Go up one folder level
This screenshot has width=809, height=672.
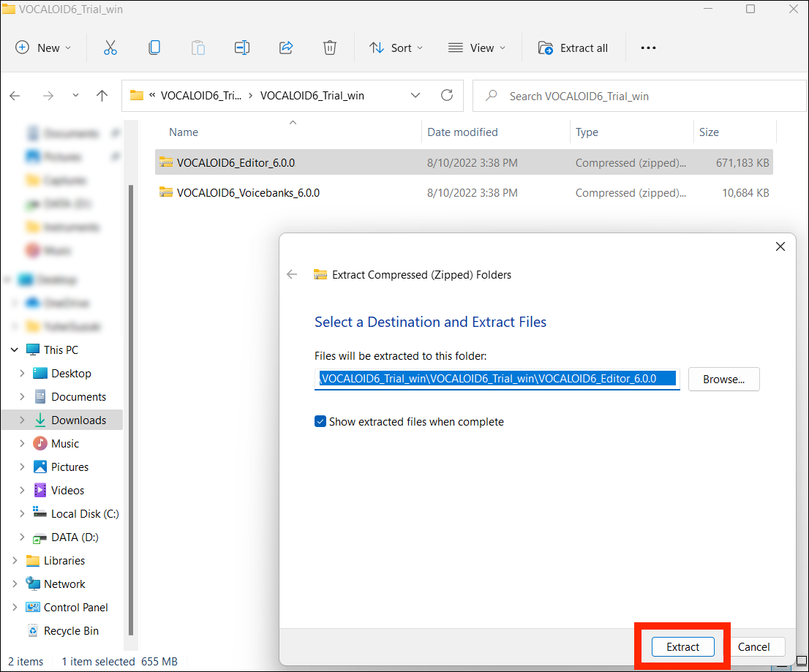[x=102, y=96]
